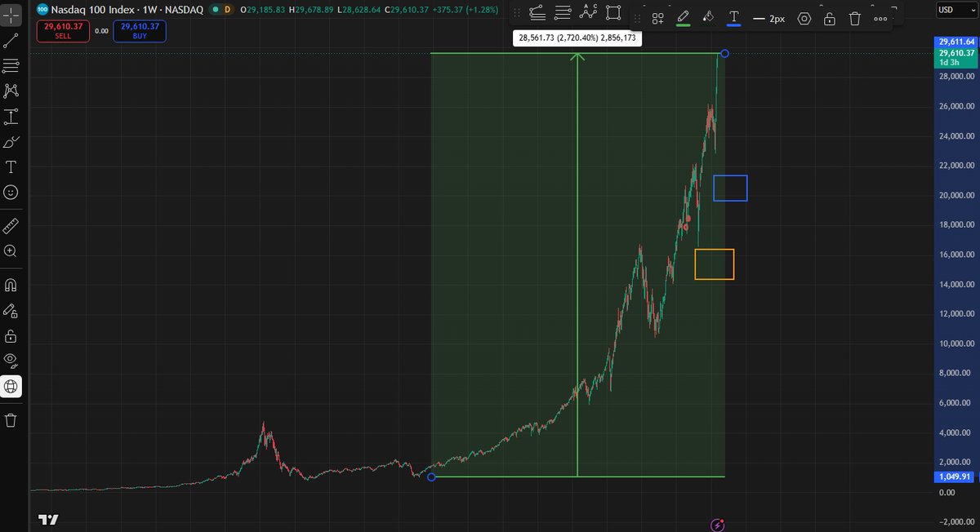Select rectangle tool in favorites bar
The width and height of the screenshot is (980, 532).
click(614, 12)
